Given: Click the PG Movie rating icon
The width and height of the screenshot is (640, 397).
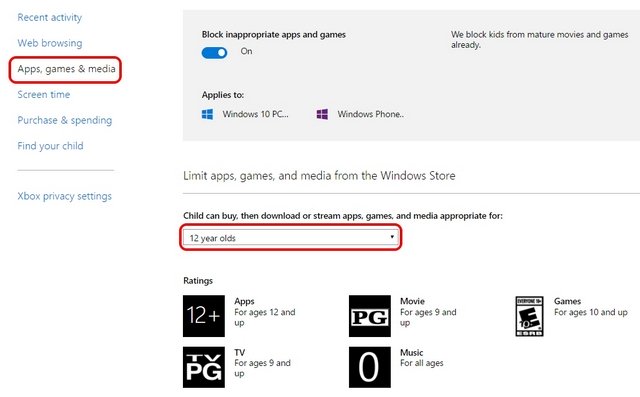Looking at the screenshot, I should [370, 316].
